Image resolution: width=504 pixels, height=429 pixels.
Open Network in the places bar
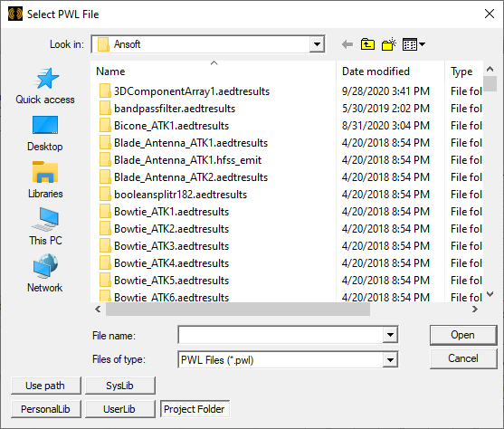pyautogui.click(x=45, y=273)
